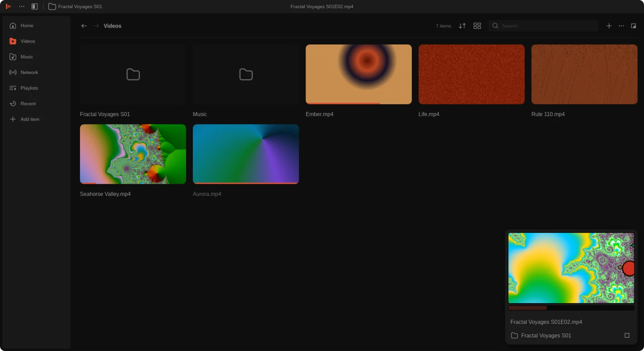Click the Fractal Voyages S01 breadcrumb in the title bar
644x351 pixels.
pos(75,6)
